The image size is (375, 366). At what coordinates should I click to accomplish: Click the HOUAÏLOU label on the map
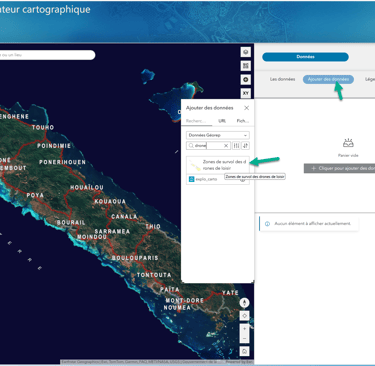click(x=87, y=188)
